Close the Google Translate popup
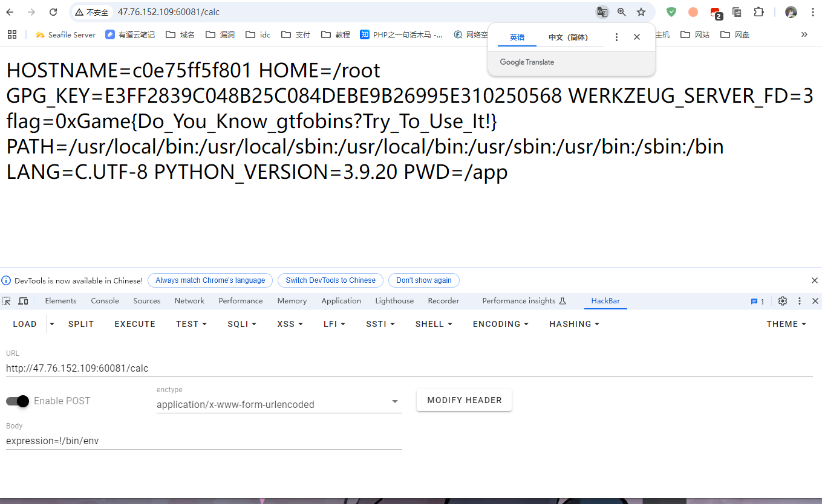The height and width of the screenshot is (504, 822). tap(636, 37)
